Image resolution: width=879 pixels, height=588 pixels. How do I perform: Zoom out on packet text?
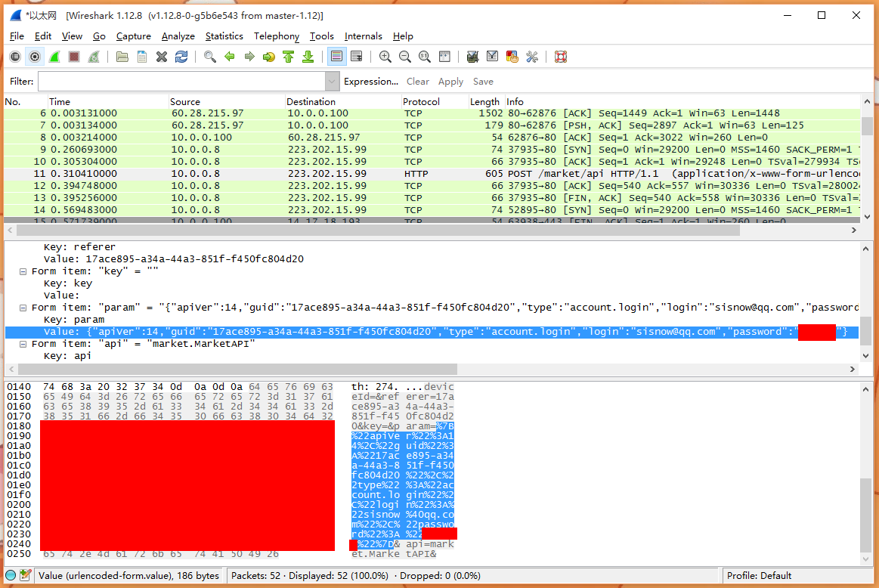(405, 57)
